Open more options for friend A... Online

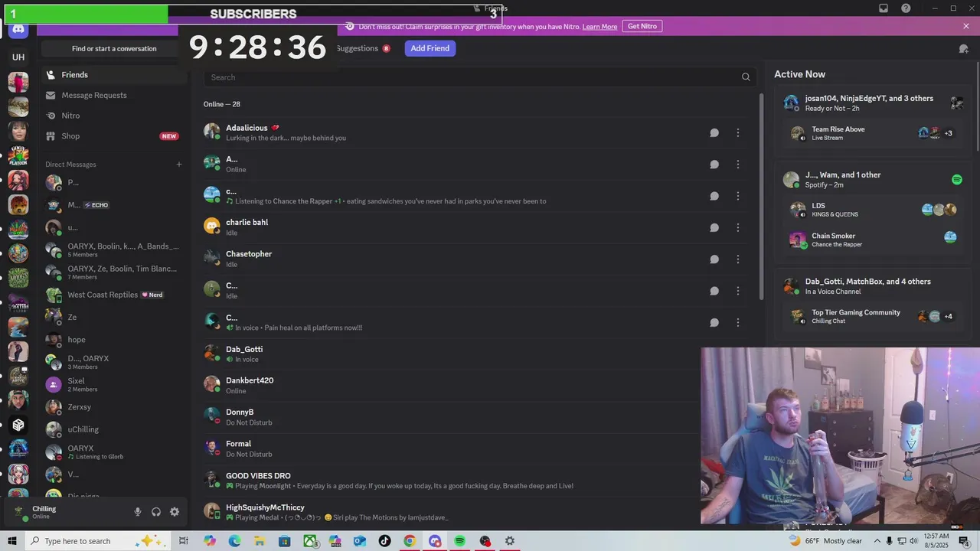click(738, 165)
